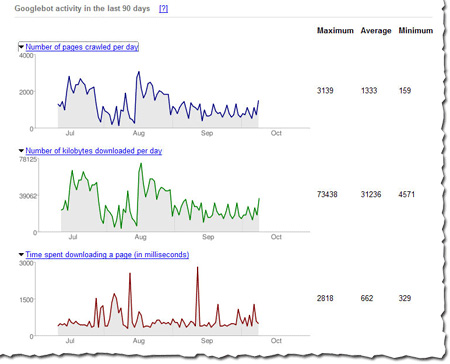
Task: Click the Sep label under the download time chart
Action: [207, 341]
